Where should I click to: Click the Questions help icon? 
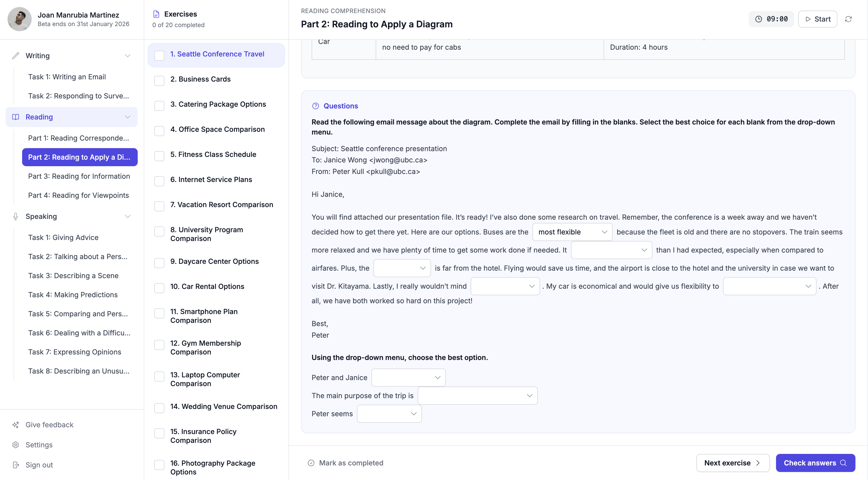(x=315, y=106)
